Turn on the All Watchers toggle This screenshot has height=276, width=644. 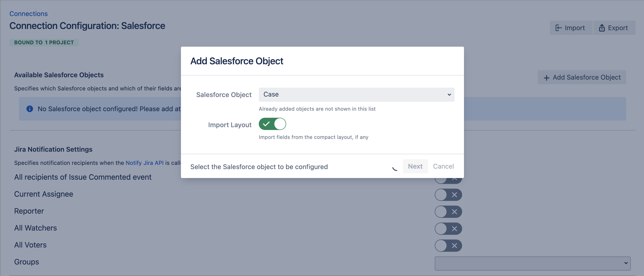click(448, 229)
